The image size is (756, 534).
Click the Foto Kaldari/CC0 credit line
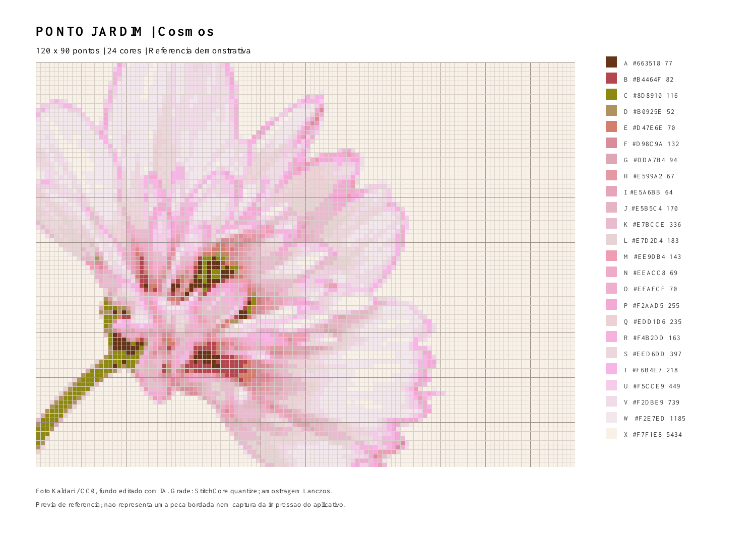(184, 491)
